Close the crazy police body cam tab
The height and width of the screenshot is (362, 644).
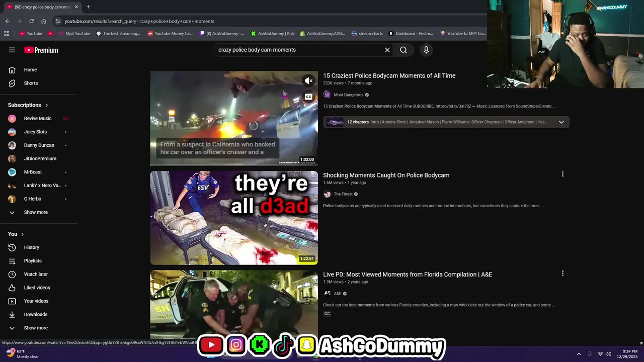point(76,7)
